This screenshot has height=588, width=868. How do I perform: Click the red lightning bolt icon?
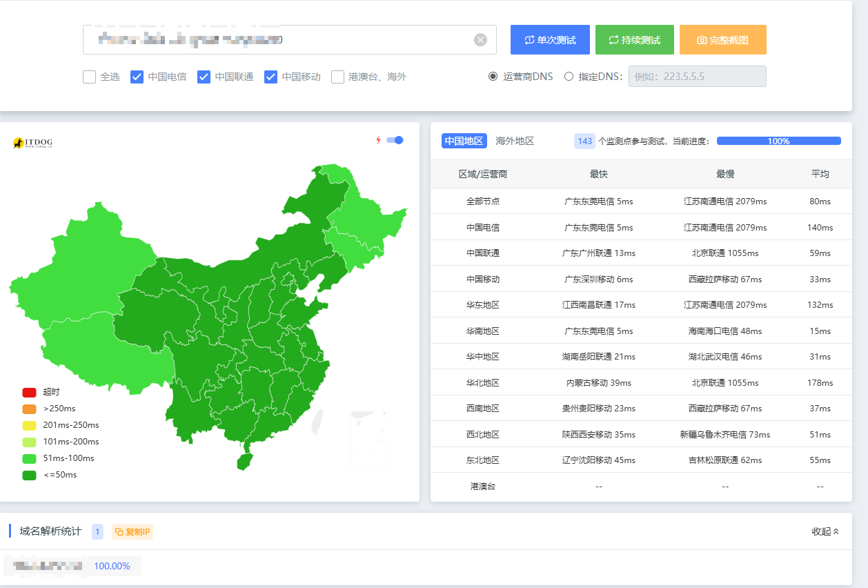(x=378, y=140)
